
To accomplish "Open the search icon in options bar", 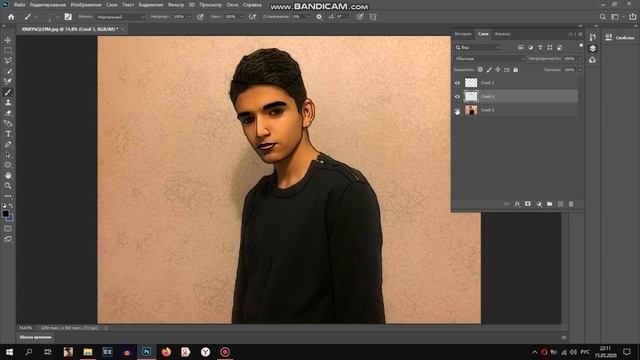I will pyautogui.click(x=603, y=17).
